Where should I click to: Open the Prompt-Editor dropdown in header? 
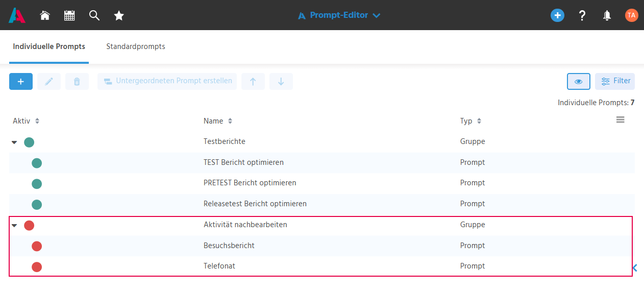339,15
